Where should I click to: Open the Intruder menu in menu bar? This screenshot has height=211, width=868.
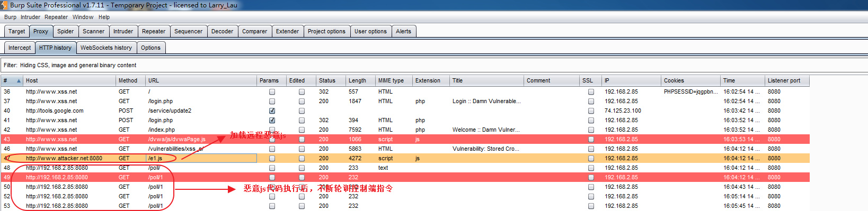30,17
